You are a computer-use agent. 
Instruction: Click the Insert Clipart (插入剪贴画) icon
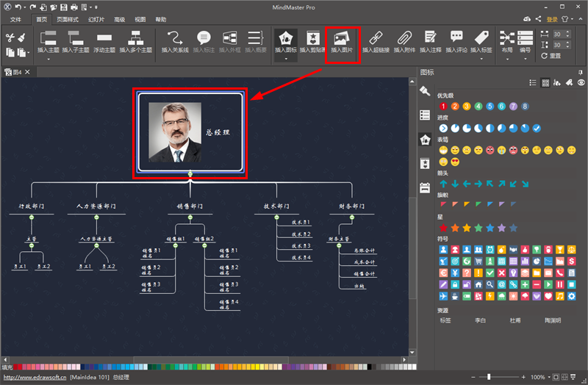(x=313, y=38)
